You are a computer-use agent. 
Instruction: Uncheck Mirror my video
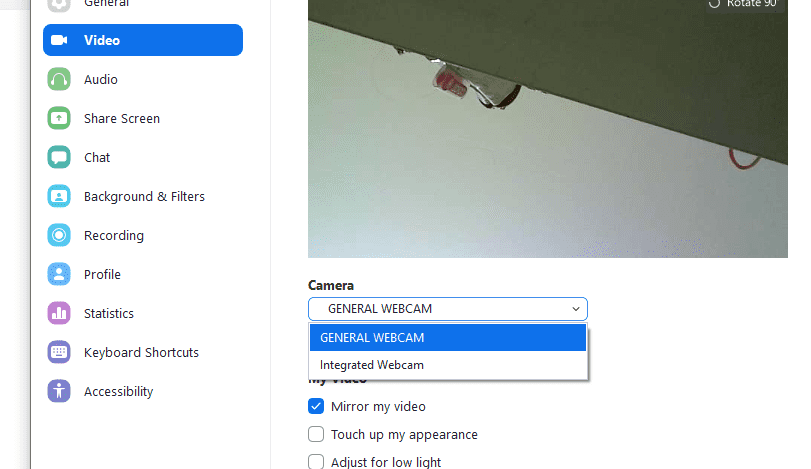click(316, 406)
